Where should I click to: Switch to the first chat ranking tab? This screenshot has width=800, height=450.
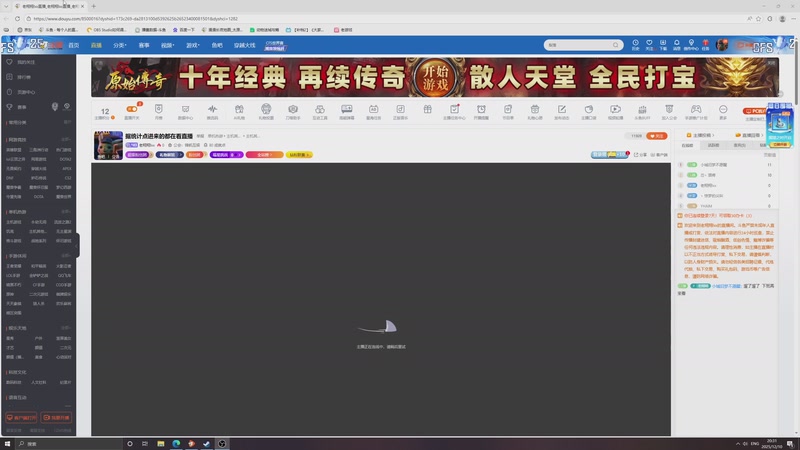[687, 145]
